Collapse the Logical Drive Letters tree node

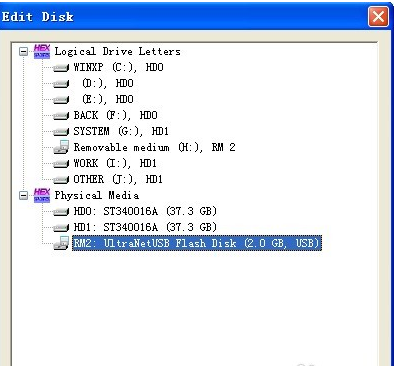(x=23, y=52)
